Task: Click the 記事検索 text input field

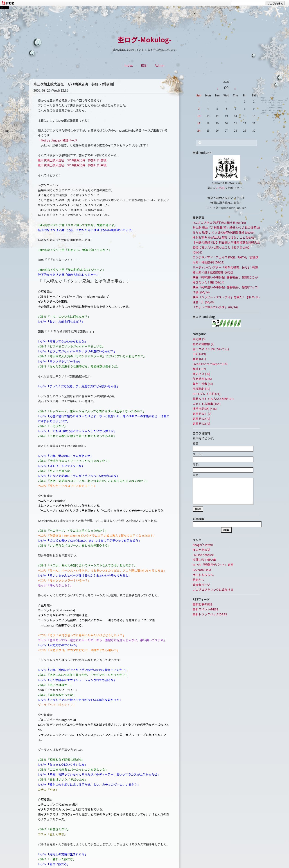Action: coord(227,524)
